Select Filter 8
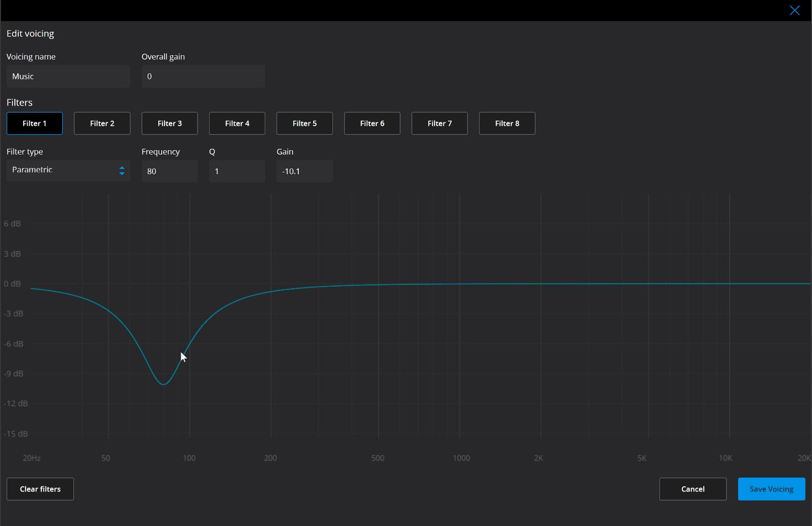The image size is (812, 526). coord(507,123)
